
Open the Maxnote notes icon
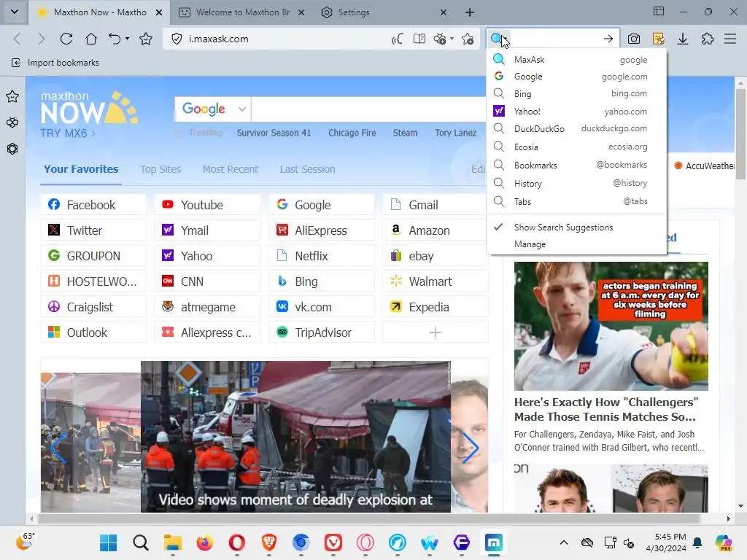(659, 39)
